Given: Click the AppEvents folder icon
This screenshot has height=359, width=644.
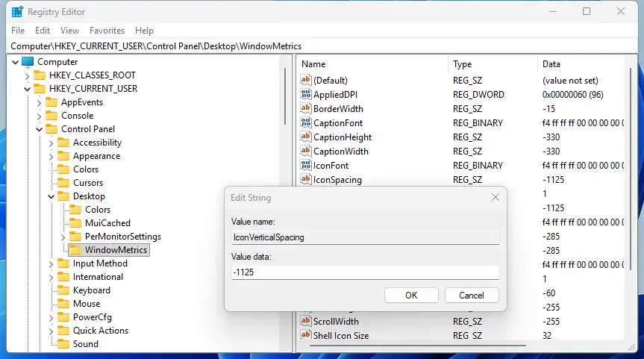Looking at the screenshot, I should [51, 102].
